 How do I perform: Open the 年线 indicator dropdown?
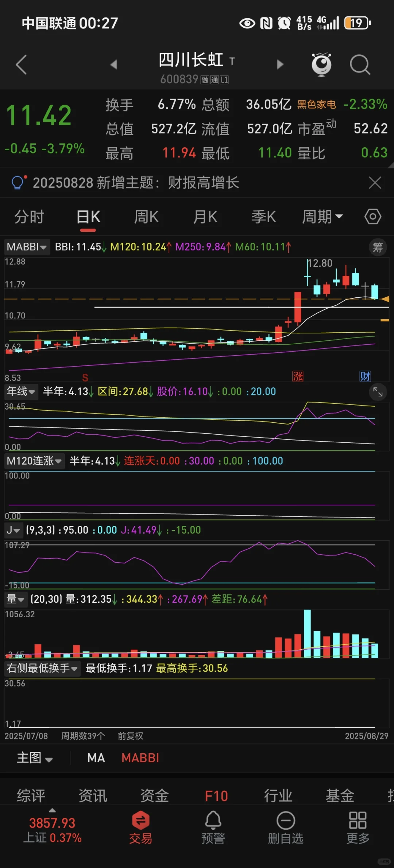pos(21,391)
